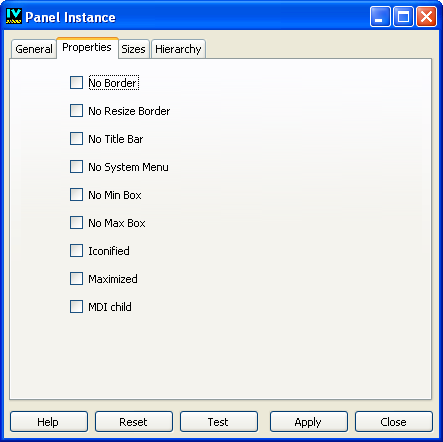Maximize the Panel Instance window
443x442 pixels.
pyautogui.click(x=403, y=16)
